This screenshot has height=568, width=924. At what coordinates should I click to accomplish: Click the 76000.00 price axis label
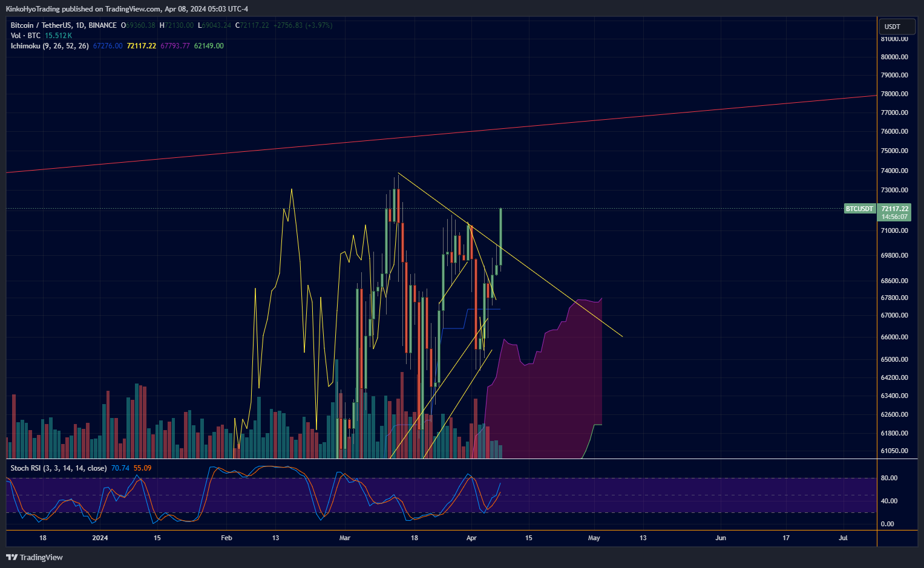(x=894, y=131)
